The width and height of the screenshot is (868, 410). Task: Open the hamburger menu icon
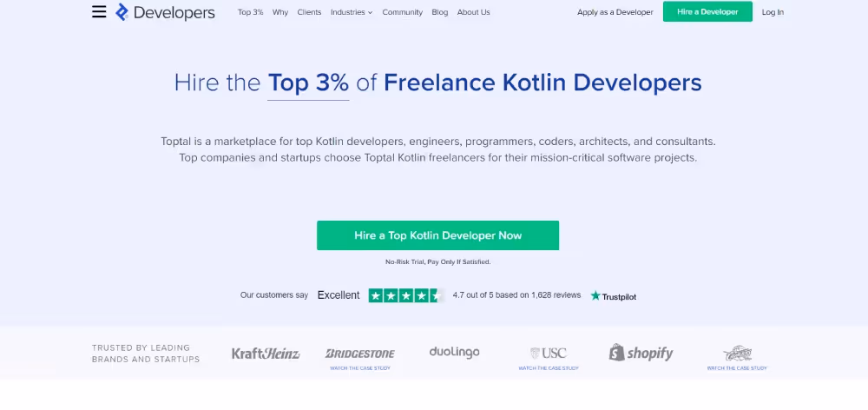[99, 11]
